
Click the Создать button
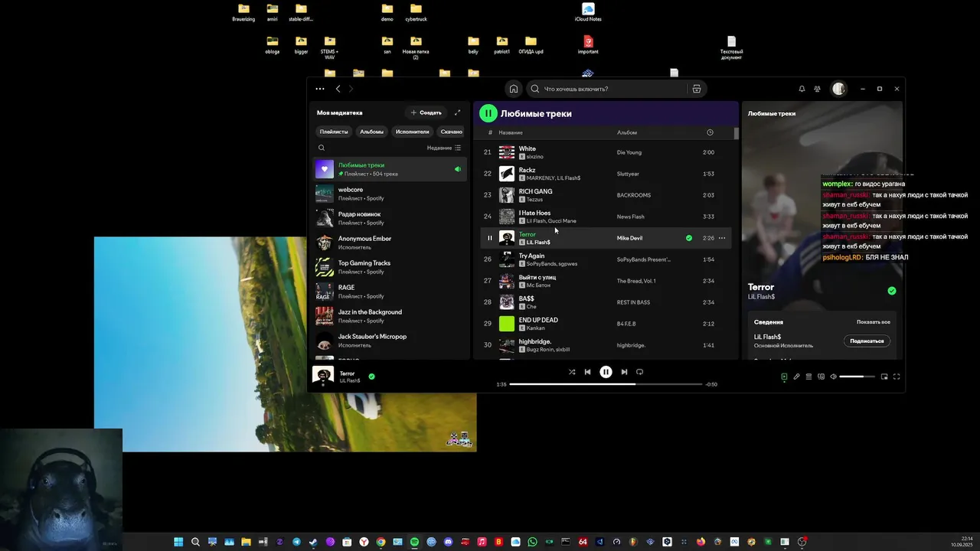pos(426,112)
